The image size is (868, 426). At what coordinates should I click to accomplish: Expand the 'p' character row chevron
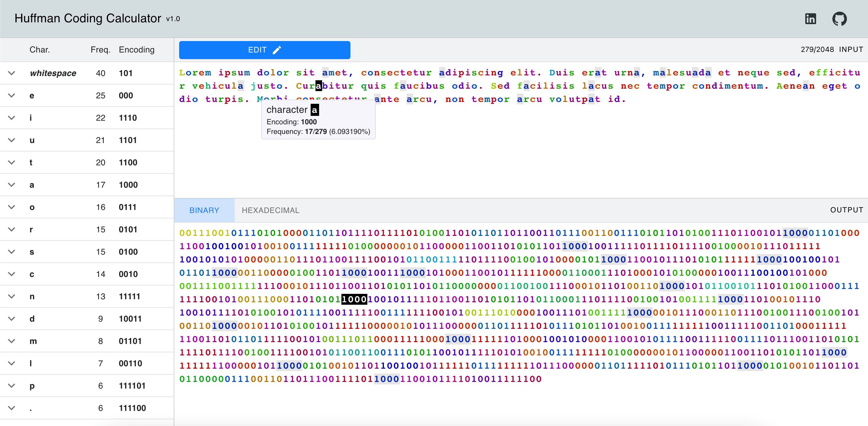11,386
